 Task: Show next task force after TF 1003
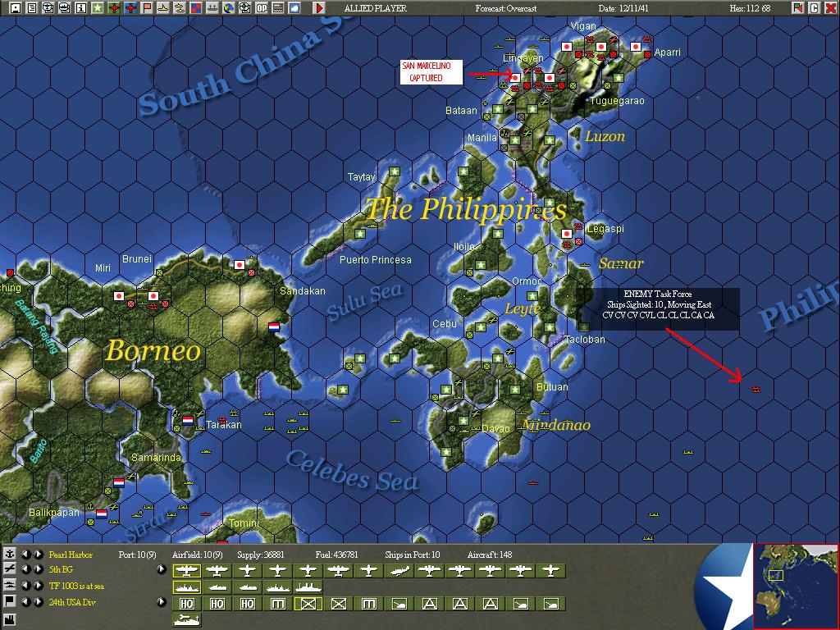coord(38,586)
